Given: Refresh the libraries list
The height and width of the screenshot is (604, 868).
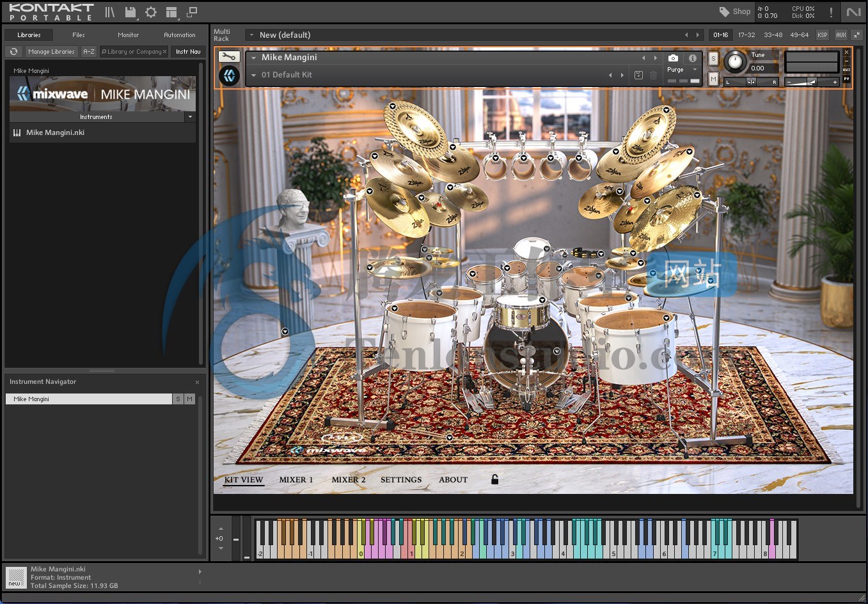Looking at the screenshot, I should point(13,52).
